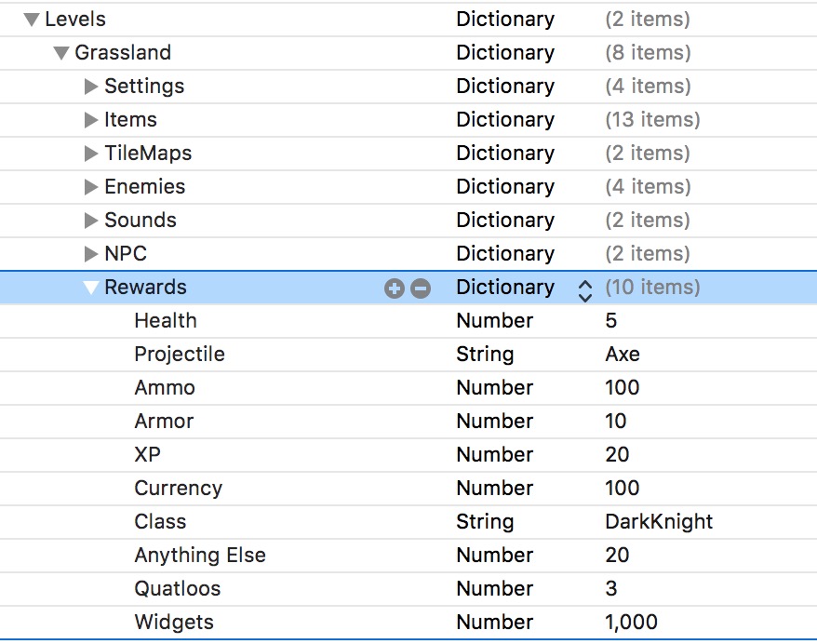Viewport: 817px width, 644px height.
Task: Expand the Settings dictionary
Action: [91, 87]
